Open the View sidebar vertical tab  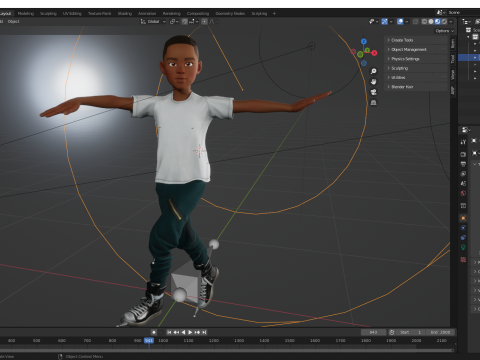click(453, 75)
